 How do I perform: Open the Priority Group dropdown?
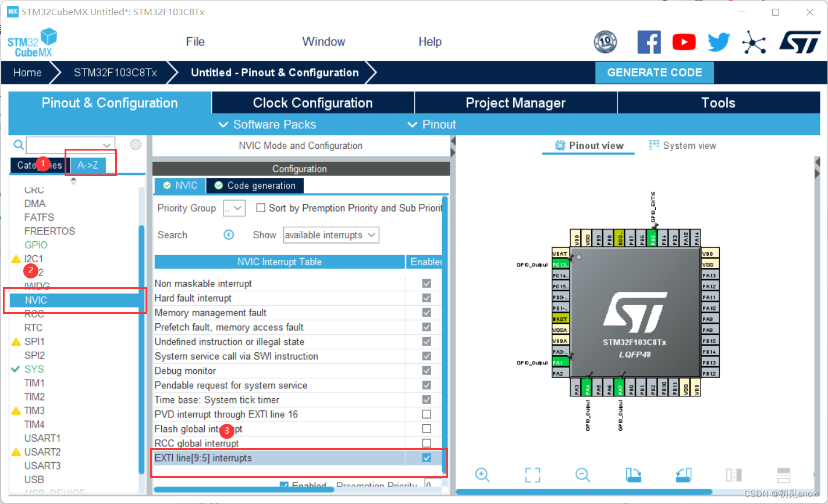point(234,208)
